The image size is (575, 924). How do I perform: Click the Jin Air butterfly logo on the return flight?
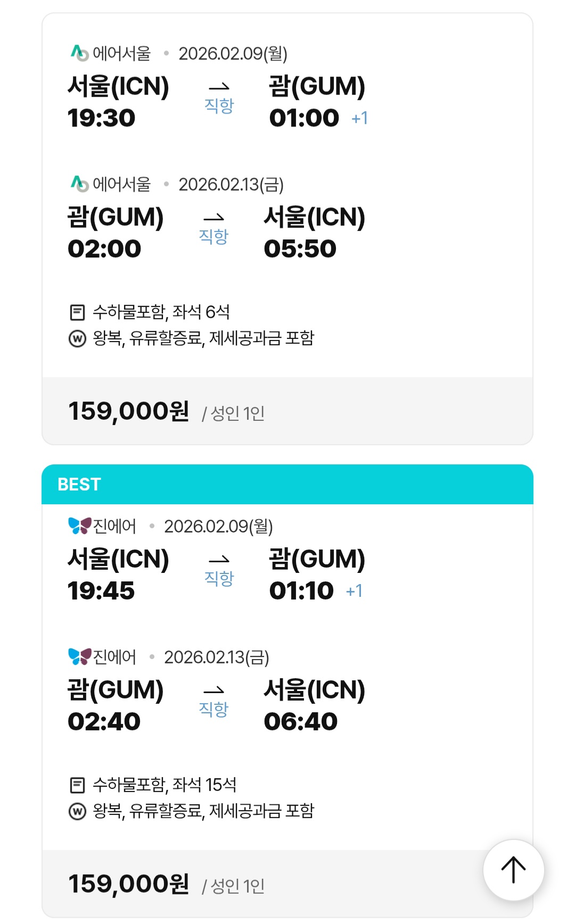pyautogui.click(x=80, y=656)
